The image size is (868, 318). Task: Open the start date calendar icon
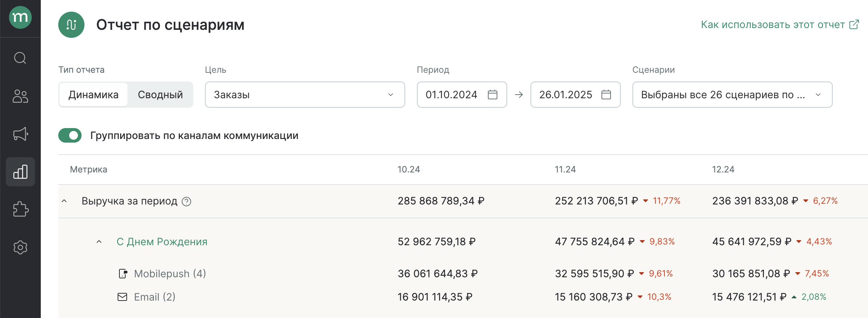pyautogui.click(x=493, y=95)
